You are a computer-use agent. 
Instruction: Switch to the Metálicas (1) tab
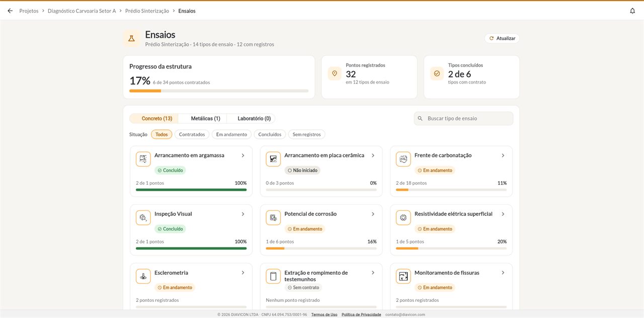click(x=202, y=119)
